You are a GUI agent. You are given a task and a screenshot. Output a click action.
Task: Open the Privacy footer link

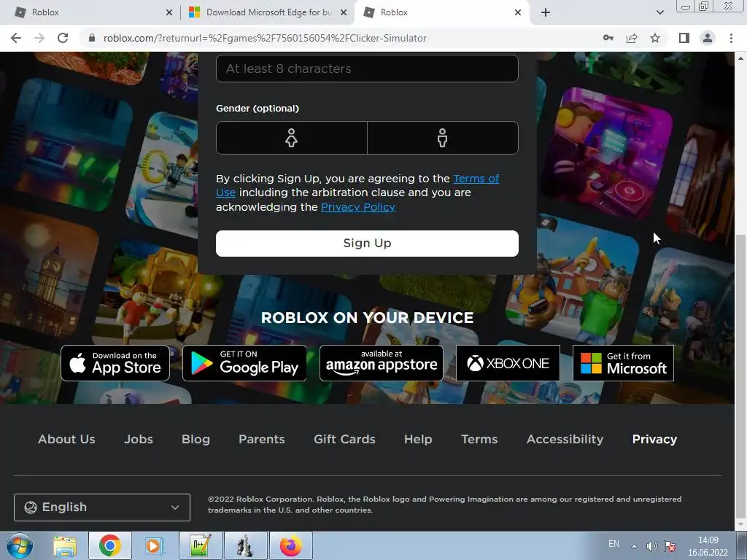[654, 439]
